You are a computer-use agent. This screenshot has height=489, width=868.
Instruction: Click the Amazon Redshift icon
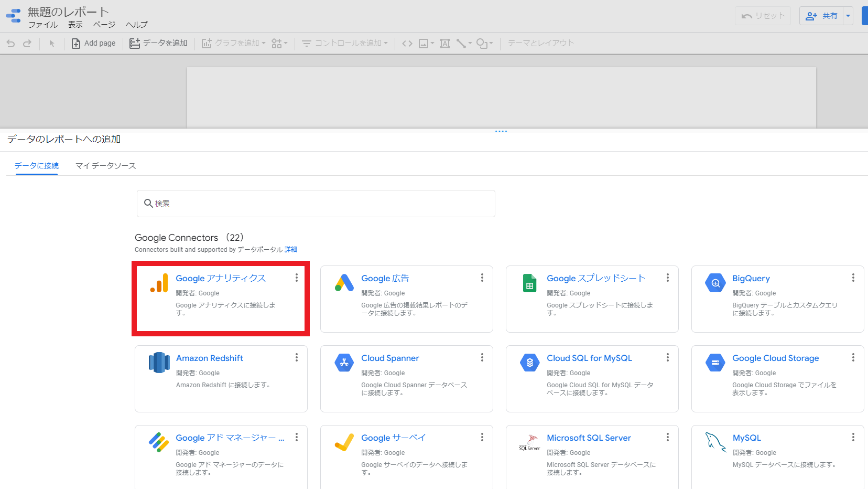coord(159,363)
